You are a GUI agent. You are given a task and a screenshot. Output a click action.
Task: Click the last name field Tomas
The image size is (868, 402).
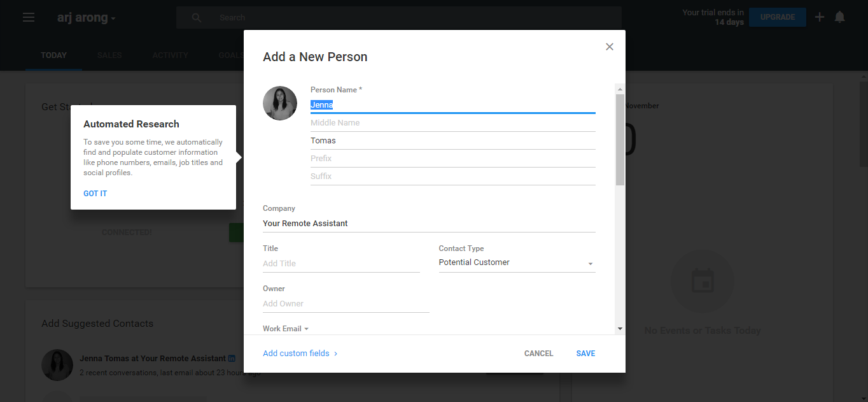453,141
